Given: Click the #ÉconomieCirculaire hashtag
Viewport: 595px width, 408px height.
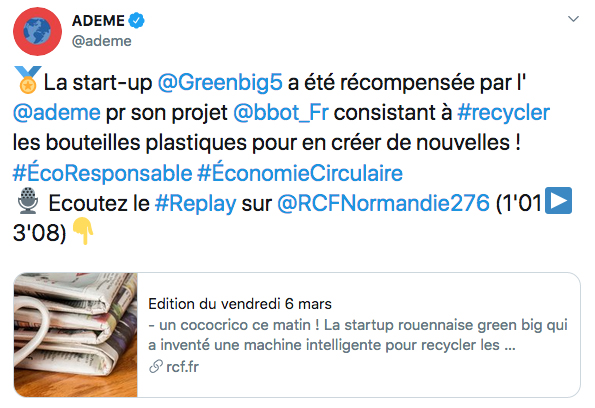Looking at the screenshot, I should click(x=300, y=173).
